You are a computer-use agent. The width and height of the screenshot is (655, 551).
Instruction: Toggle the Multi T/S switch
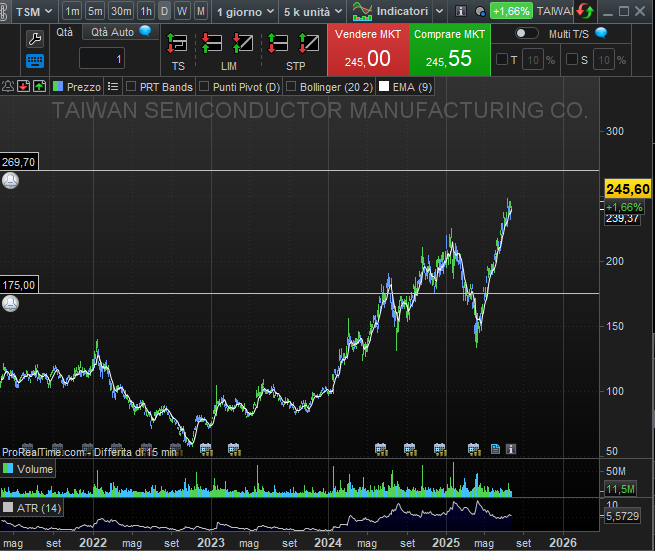[x=526, y=32]
